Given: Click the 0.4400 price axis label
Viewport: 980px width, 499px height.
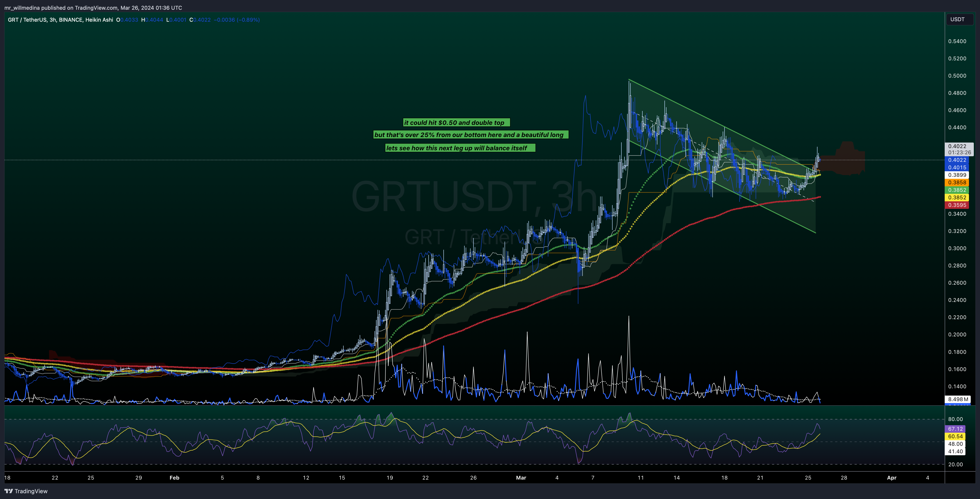Looking at the screenshot, I should pos(957,128).
